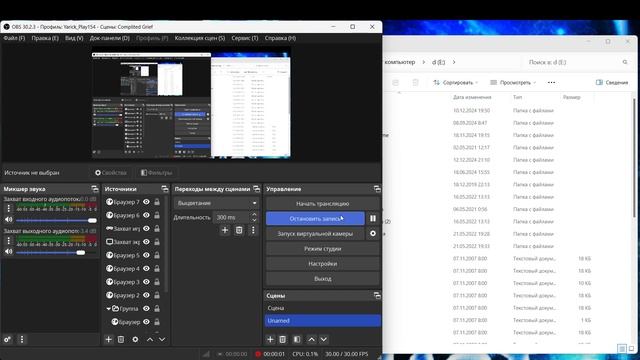Click the Explorer search field Поиск в: d (E:)
This screenshot has height=360, width=640.
click(x=578, y=62)
